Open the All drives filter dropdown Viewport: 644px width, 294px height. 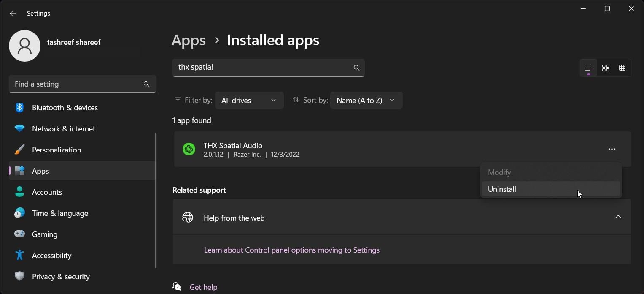[x=249, y=100]
